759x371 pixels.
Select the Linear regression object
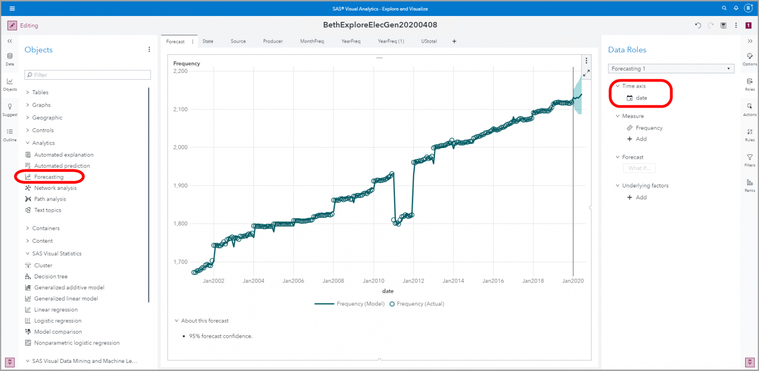coord(51,309)
